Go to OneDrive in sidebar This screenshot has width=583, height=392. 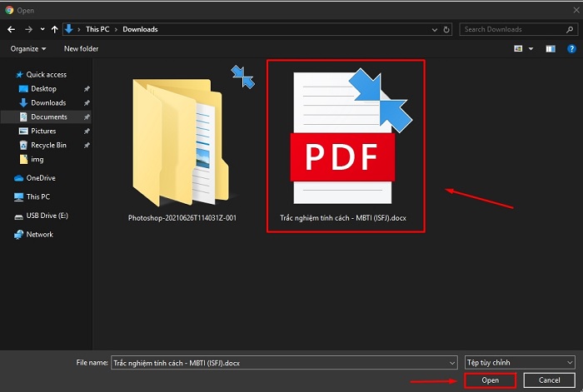pyautogui.click(x=39, y=178)
